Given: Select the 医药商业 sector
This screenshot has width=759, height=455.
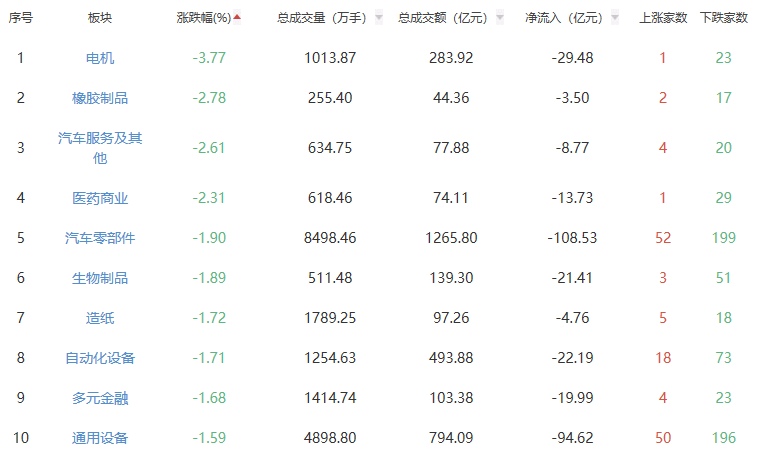Looking at the screenshot, I should 100,198.
